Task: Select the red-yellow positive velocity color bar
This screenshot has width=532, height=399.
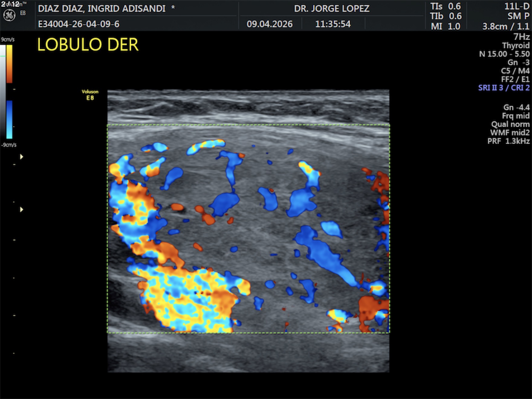Action: point(9,64)
